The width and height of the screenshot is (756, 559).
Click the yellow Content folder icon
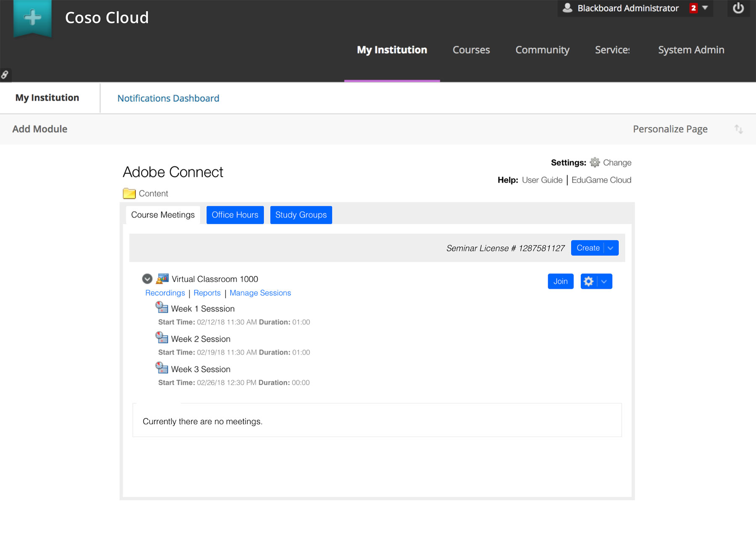[x=129, y=193]
